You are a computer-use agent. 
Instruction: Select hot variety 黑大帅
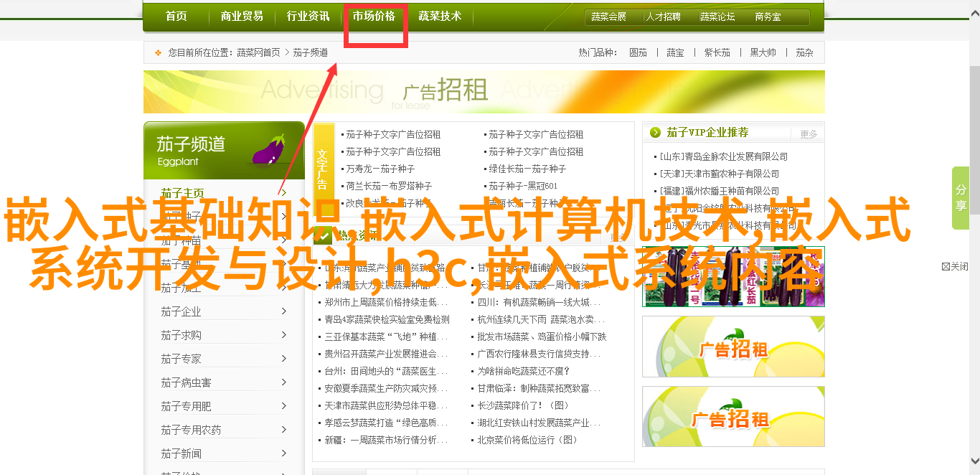tap(763, 52)
